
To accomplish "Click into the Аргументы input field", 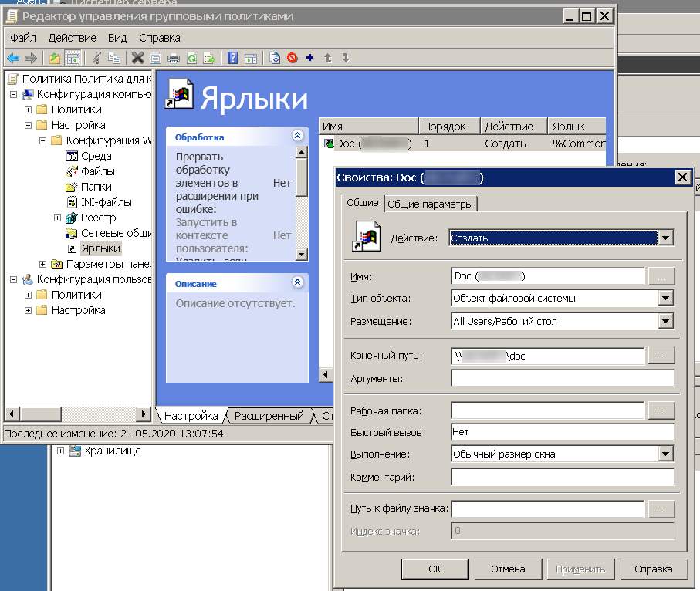I will (562, 378).
